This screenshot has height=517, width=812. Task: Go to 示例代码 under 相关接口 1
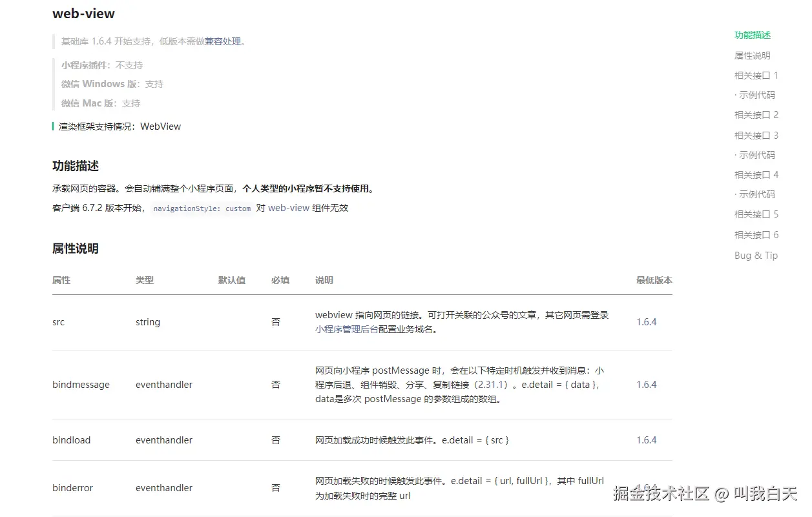[x=755, y=95]
